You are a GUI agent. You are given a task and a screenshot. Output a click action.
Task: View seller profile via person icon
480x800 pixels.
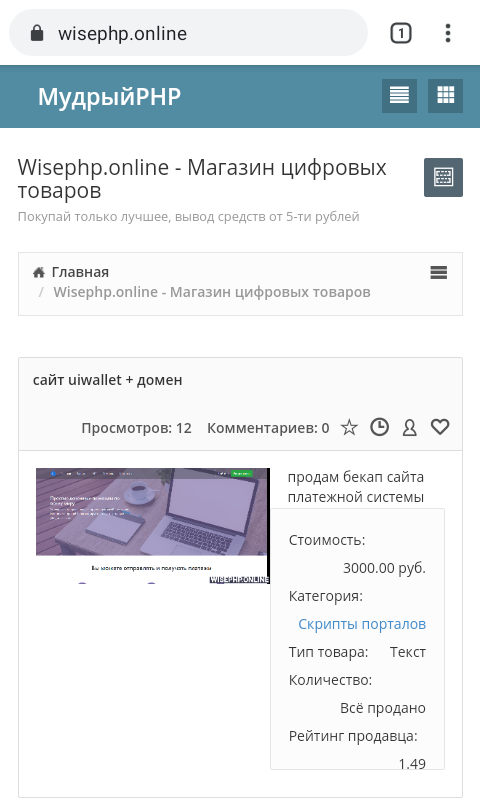(409, 428)
